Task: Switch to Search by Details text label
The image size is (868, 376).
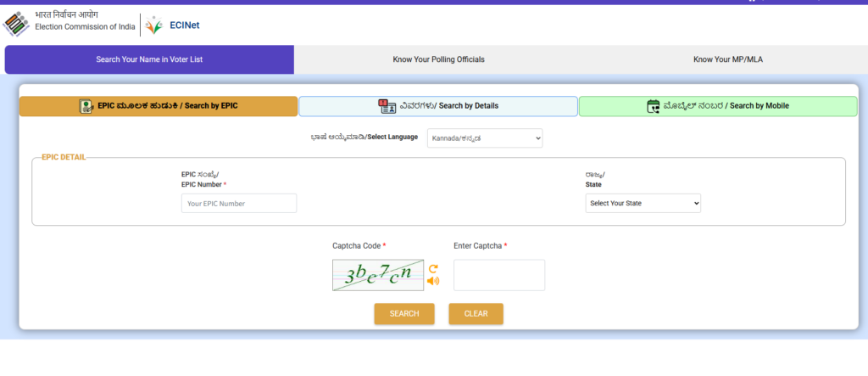Action: click(468, 106)
